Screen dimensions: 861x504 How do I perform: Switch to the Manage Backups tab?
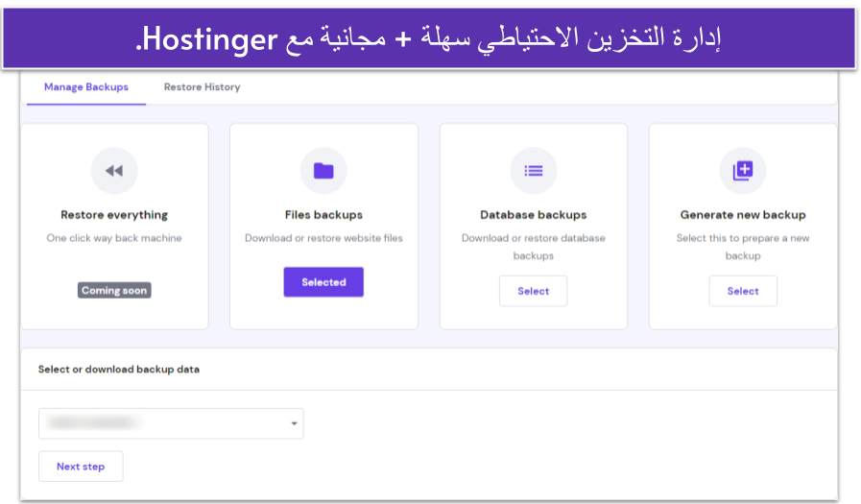click(x=86, y=86)
